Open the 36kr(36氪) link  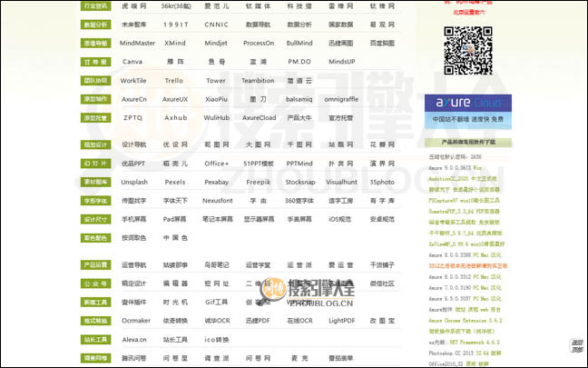tap(176, 6)
